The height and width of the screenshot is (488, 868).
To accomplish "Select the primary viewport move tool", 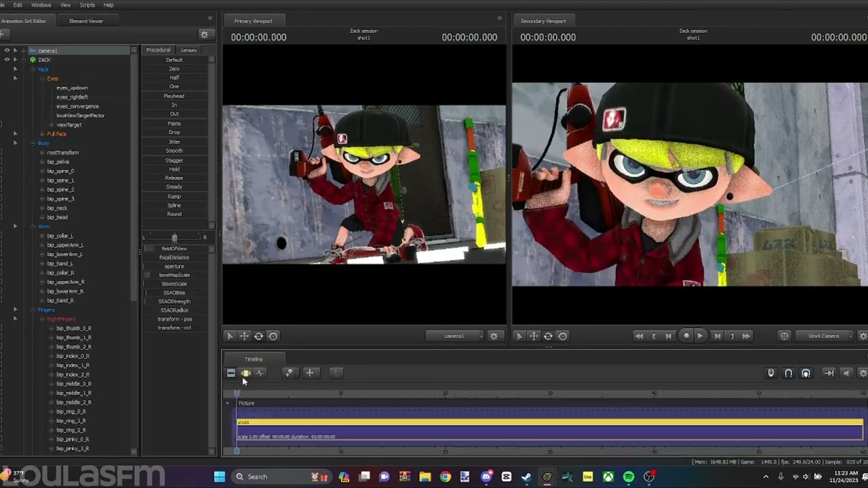I will [x=244, y=336].
